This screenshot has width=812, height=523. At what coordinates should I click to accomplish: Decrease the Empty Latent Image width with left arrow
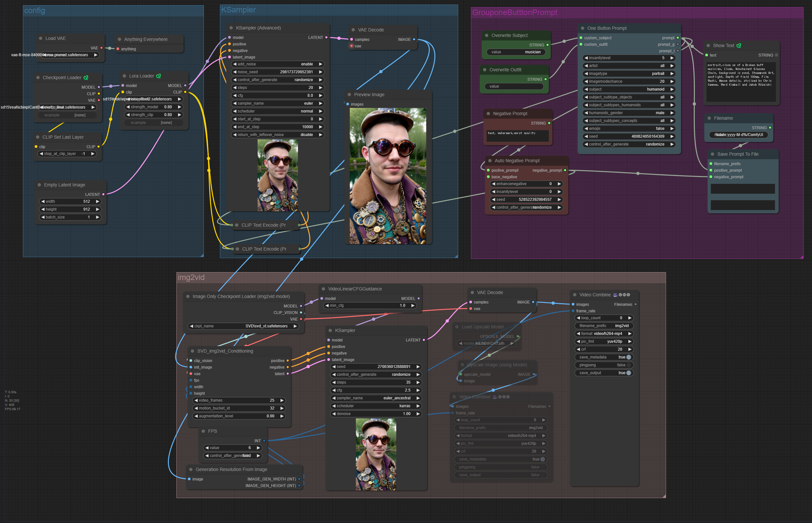tap(43, 201)
